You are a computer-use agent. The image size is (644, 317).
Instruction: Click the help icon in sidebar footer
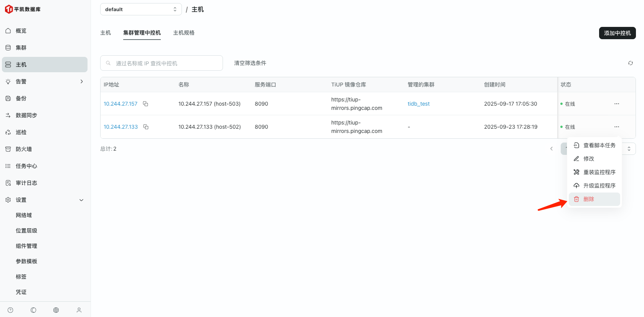pos(10,310)
